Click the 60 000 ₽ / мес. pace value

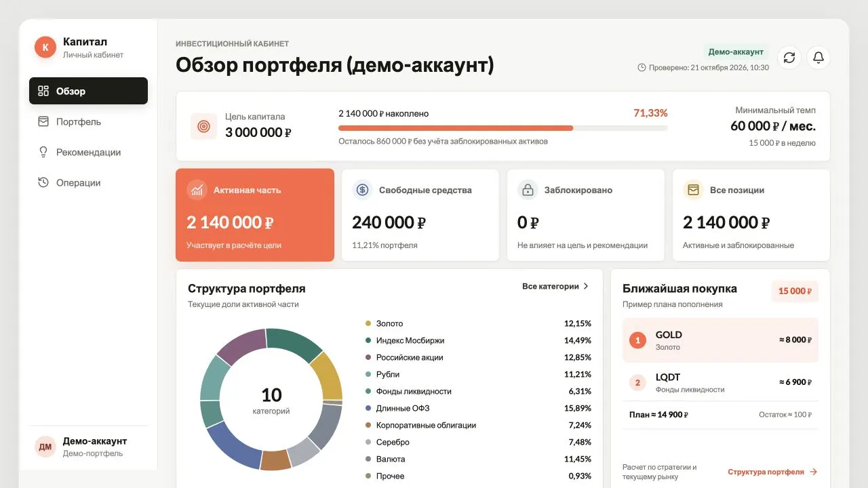pos(773,126)
